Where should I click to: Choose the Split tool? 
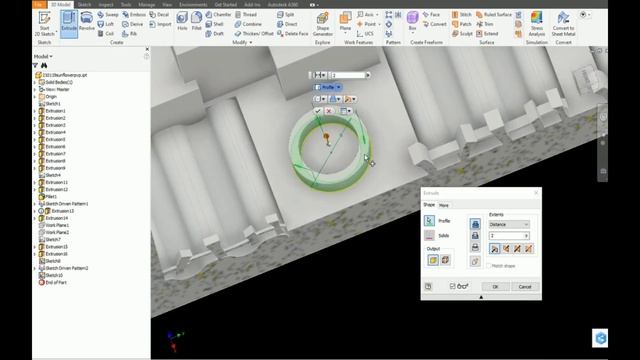click(x=285, y=14)
